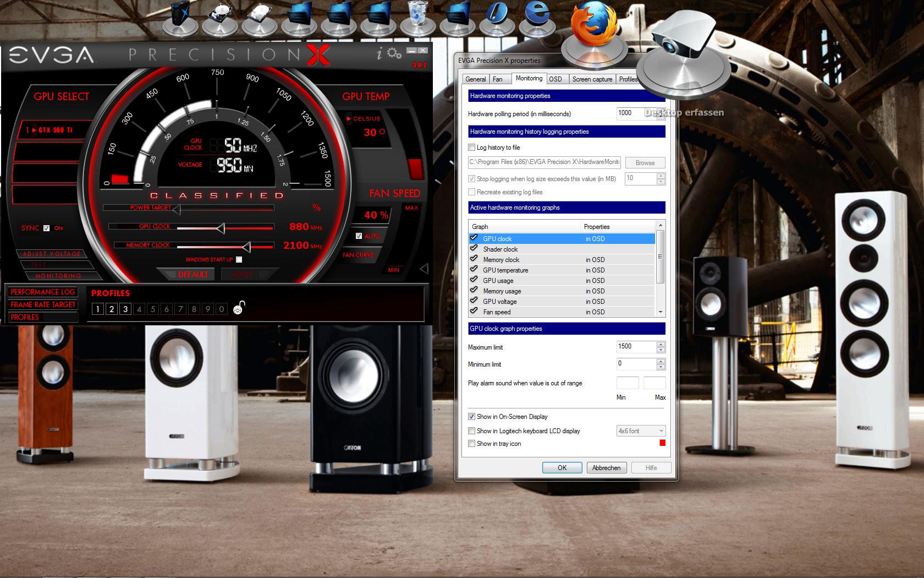The image size is (924, 578).
Task: Click profile slot 5 in Precision X
Action: point(153,309)
